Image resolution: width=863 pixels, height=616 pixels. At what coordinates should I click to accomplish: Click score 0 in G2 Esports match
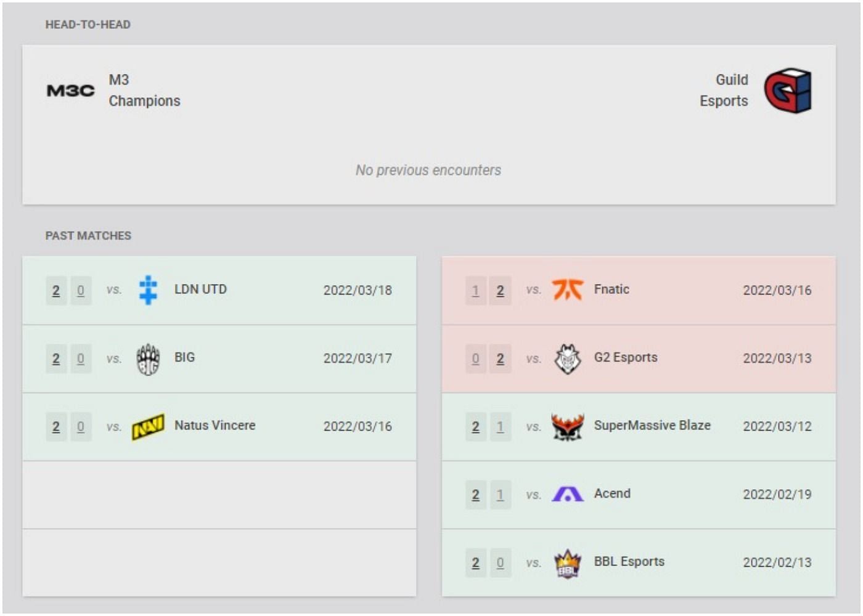(475, 359)
